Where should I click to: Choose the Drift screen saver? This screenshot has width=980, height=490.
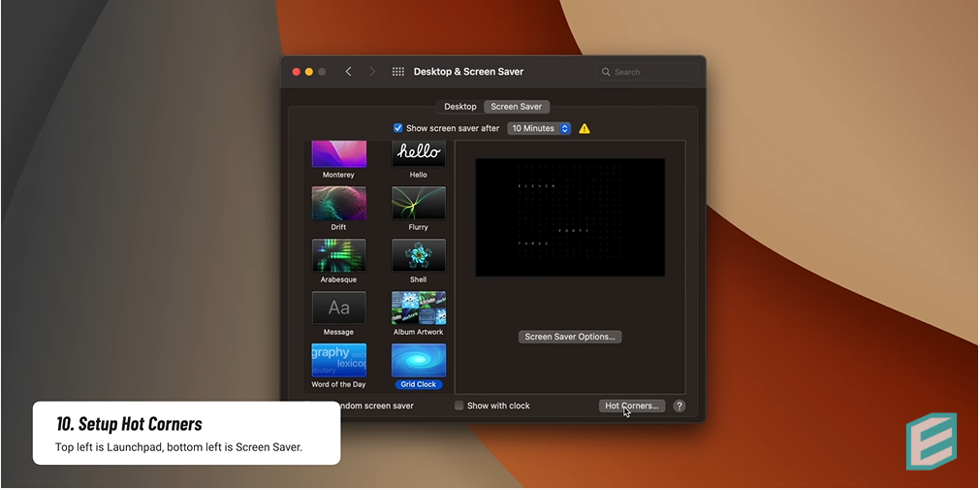[x=338, y=203]
